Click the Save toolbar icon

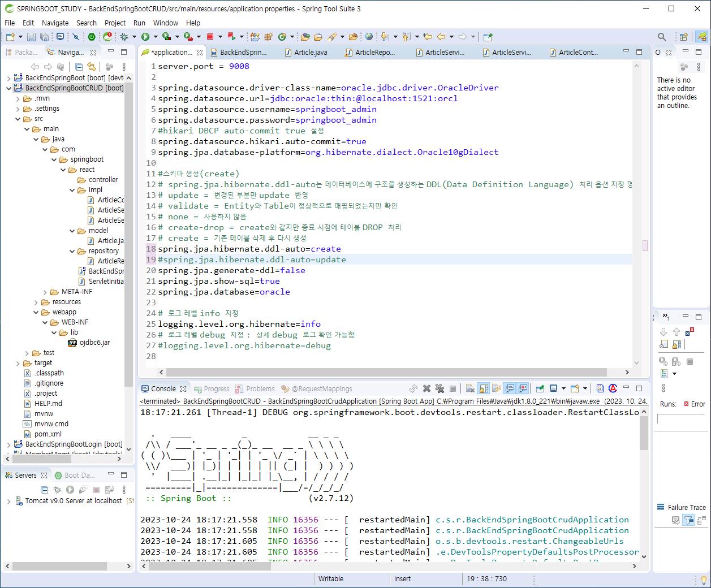click(31, 37)
